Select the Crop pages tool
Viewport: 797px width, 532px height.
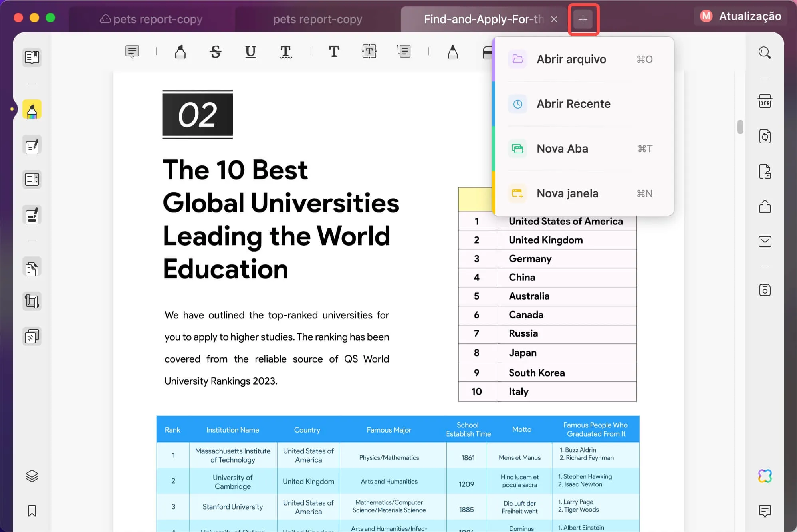(x=32, y=301)
